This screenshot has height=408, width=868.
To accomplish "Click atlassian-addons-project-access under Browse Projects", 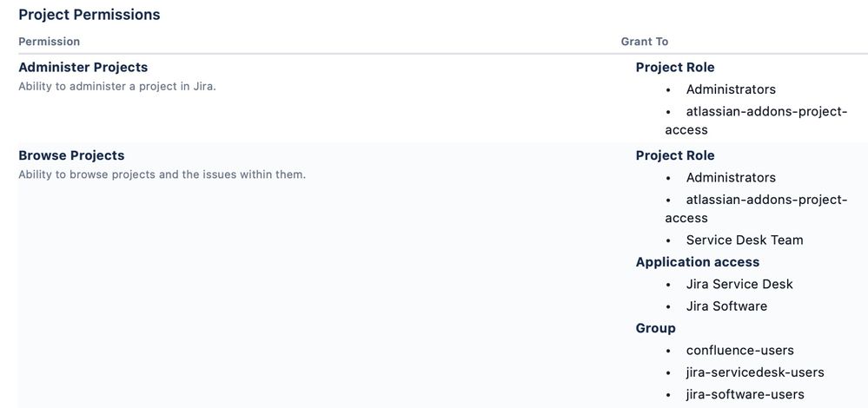I will tap(756, 209).
